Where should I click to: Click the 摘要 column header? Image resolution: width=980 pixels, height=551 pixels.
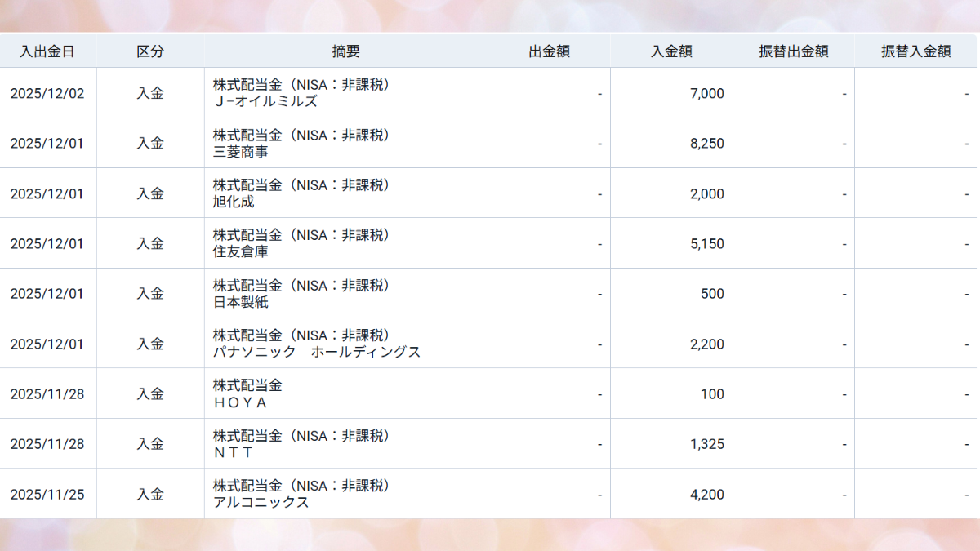345,51
